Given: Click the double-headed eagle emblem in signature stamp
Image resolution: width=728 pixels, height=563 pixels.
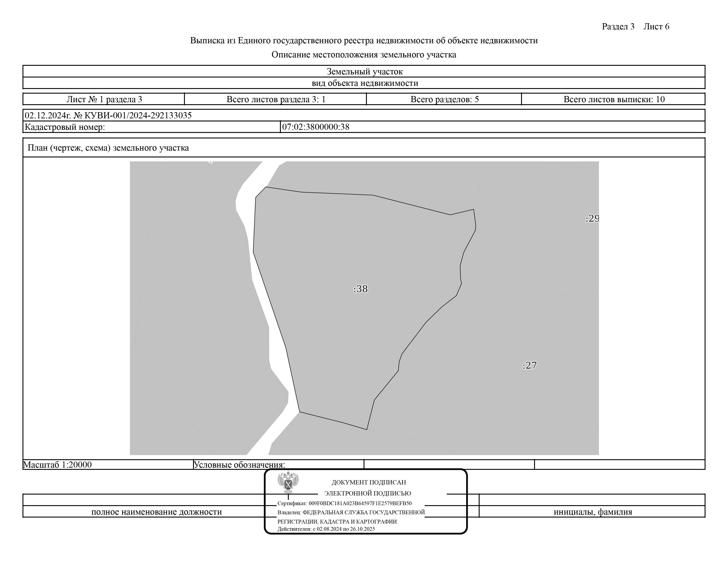Looking at the screenshot, I should 288,482.
